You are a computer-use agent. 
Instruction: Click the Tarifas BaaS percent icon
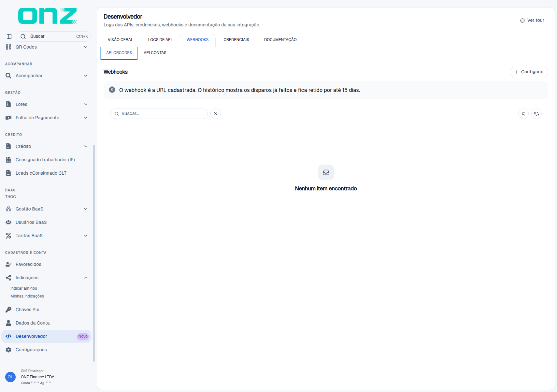tap(8, 236)
